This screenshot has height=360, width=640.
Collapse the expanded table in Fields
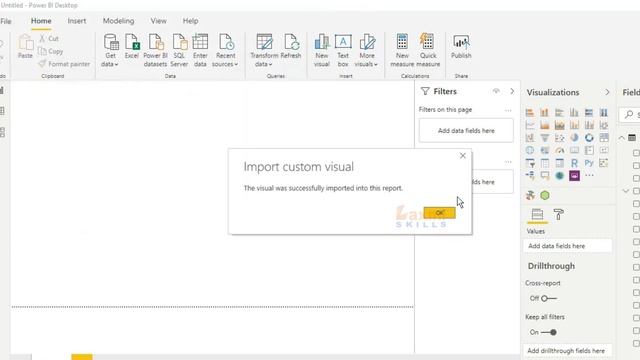(x=621, y=138)
